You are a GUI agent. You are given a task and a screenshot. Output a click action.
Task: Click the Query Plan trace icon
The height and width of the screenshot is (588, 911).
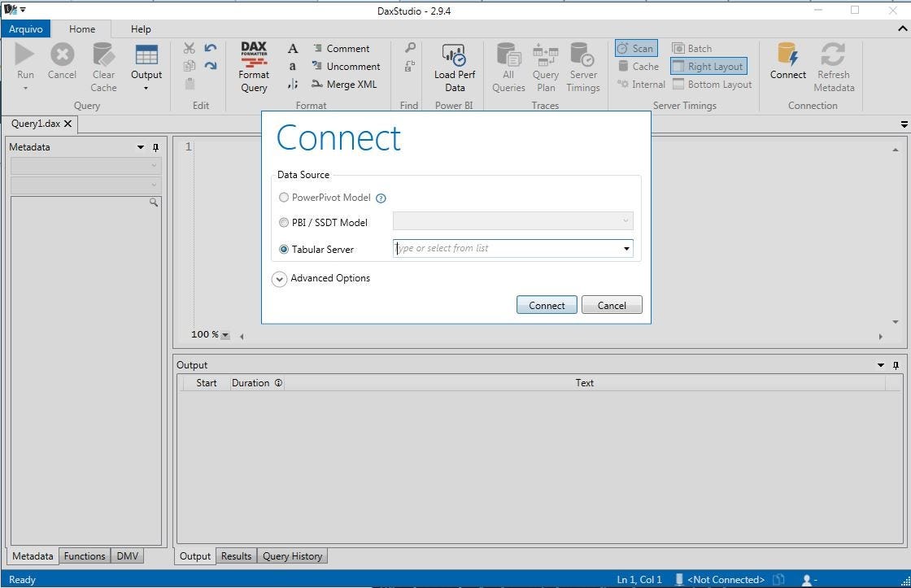point(546,54)
